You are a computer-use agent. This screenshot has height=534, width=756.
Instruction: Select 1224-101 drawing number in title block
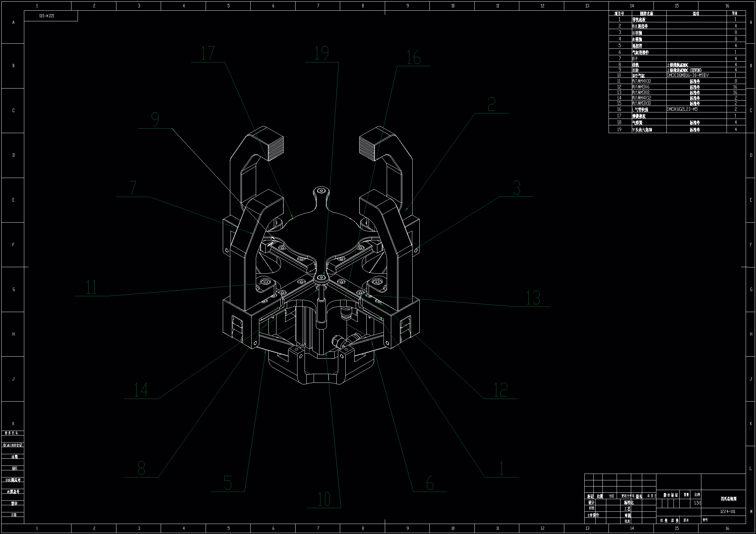[x=727, y=512]
